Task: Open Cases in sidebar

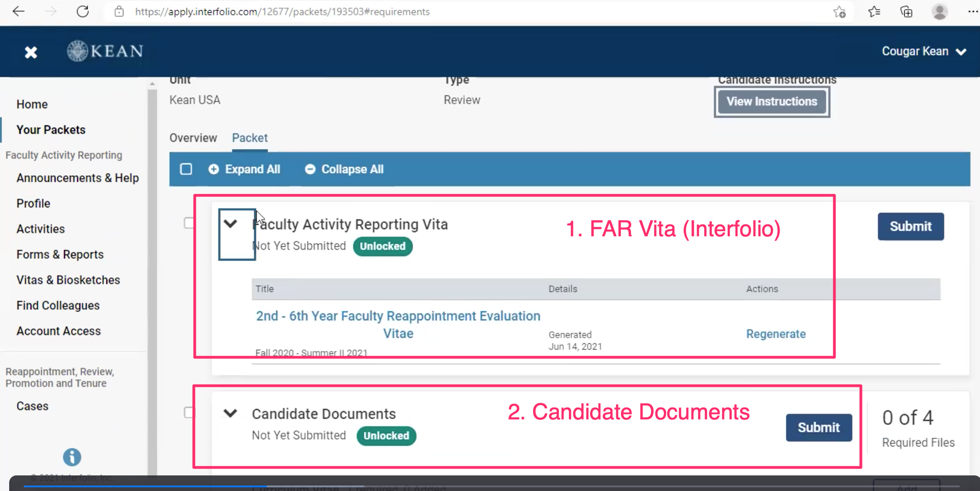Action: (x=33, y=406)
